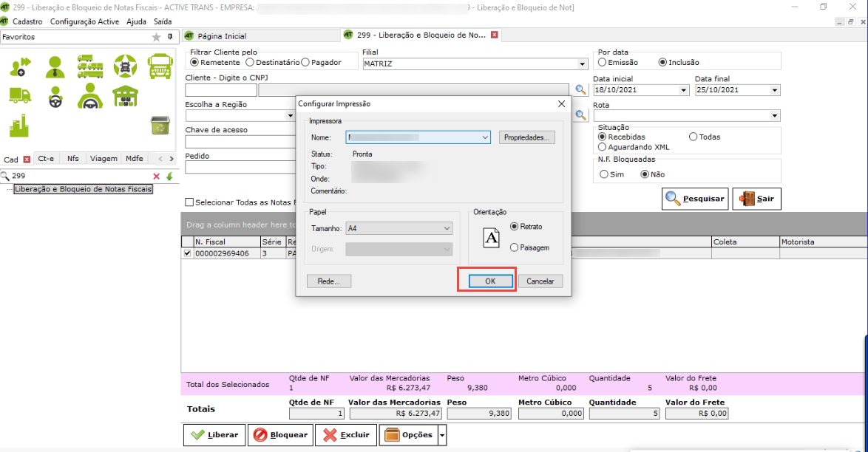Click the Liberação e Bloqueio tree item
Screen dimensions: 868x452
point(83,189)
